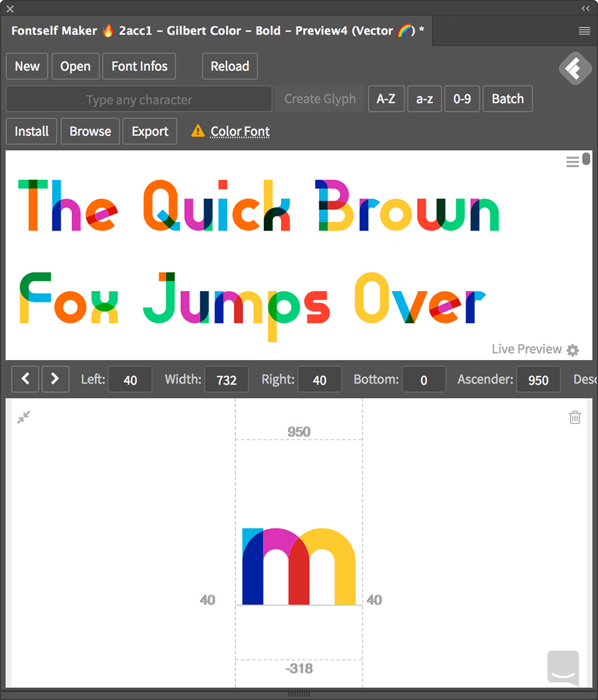
Task: Click the Create Glyph button
Action: point(320,99)
